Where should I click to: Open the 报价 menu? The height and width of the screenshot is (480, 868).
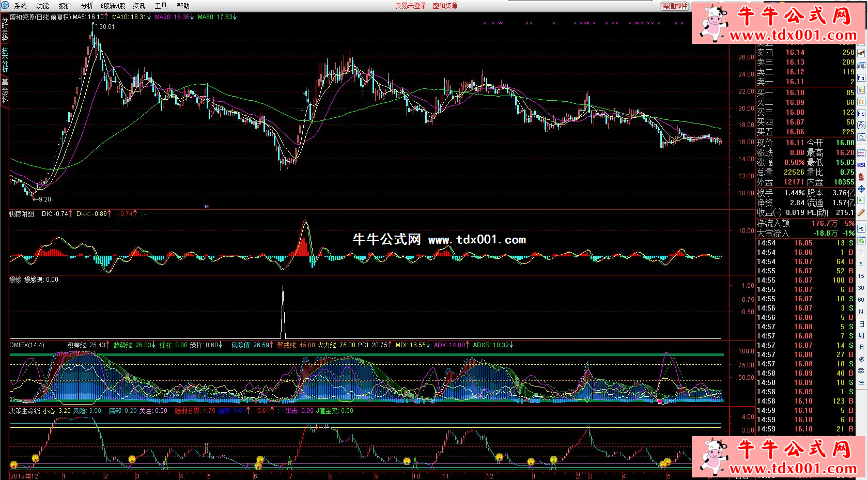click(65, 6)
